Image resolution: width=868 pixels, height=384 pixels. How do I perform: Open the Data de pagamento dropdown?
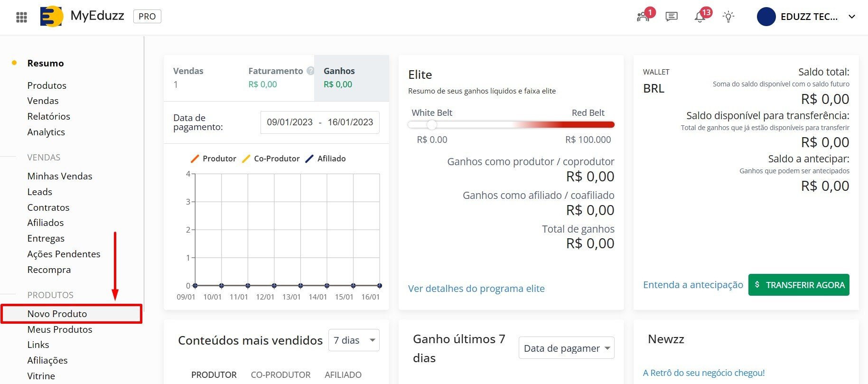pyautogui.click(x=566, y=348)
